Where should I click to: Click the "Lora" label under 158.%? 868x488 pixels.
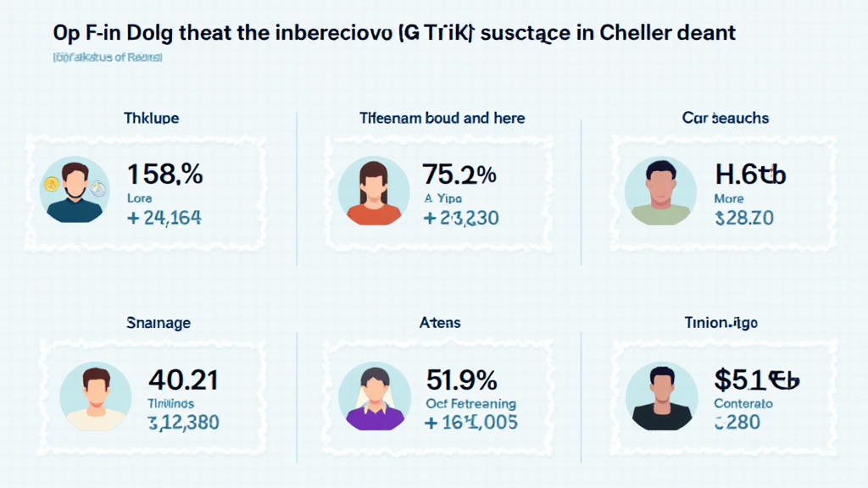pyautogui.click(x=140, y=199)
